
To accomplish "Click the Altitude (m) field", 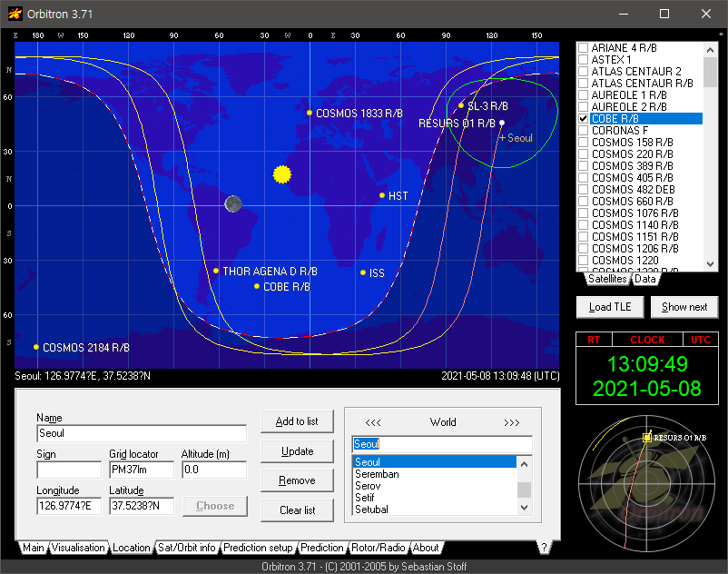I will 214,470.
